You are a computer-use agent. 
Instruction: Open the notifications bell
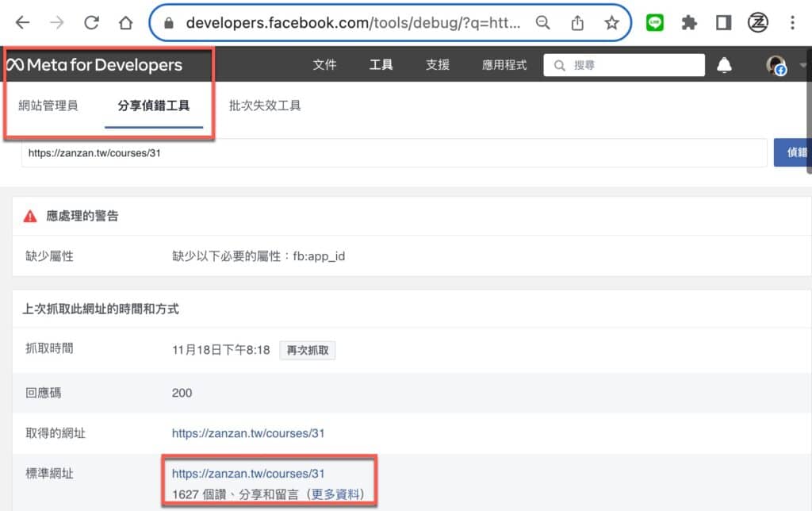[x=724, y=65]
